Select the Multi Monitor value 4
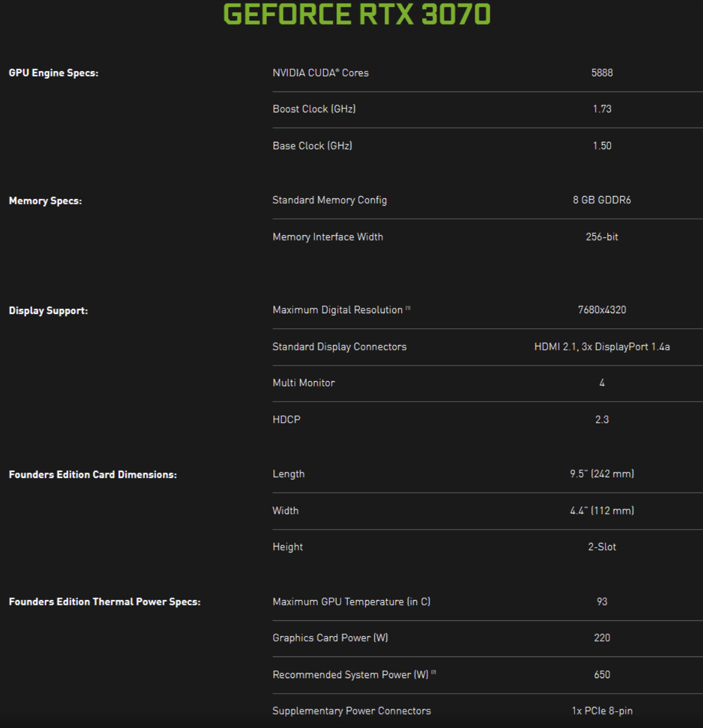Image resolution: width=703 pixels, height=728 pixels. (x=602, y=383)
